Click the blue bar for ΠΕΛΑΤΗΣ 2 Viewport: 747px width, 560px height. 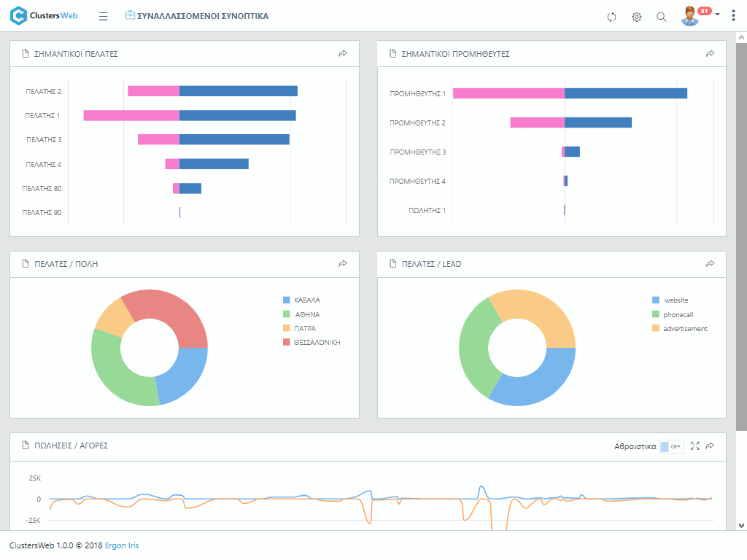tap(238, 91)
